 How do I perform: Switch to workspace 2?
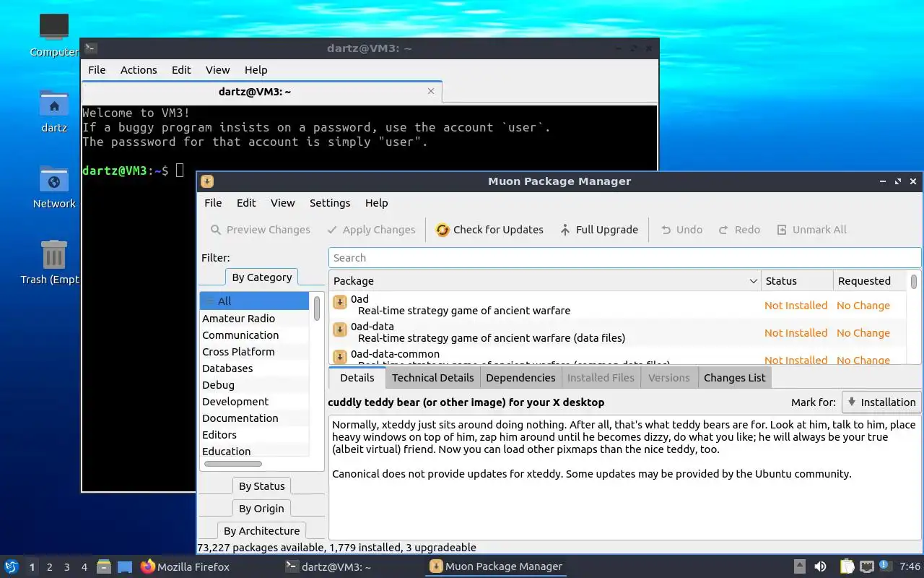pyautogui.click(x=50, y=567)
